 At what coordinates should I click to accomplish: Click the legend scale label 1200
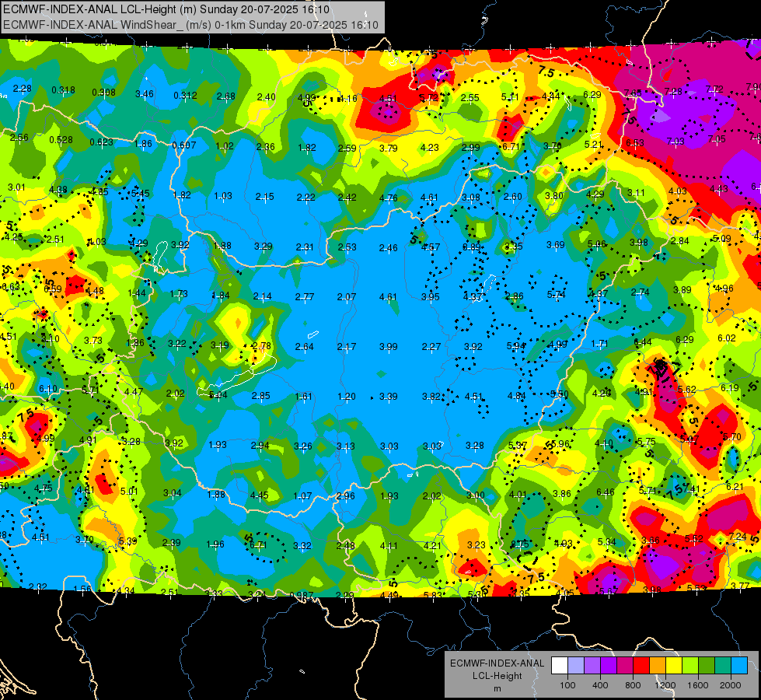coord(665,685)
